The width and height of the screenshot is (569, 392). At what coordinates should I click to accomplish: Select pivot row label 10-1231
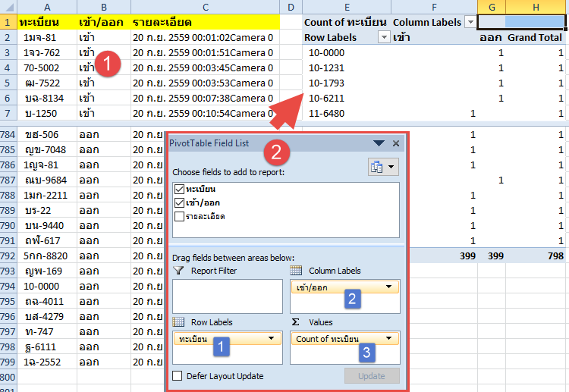347,67
